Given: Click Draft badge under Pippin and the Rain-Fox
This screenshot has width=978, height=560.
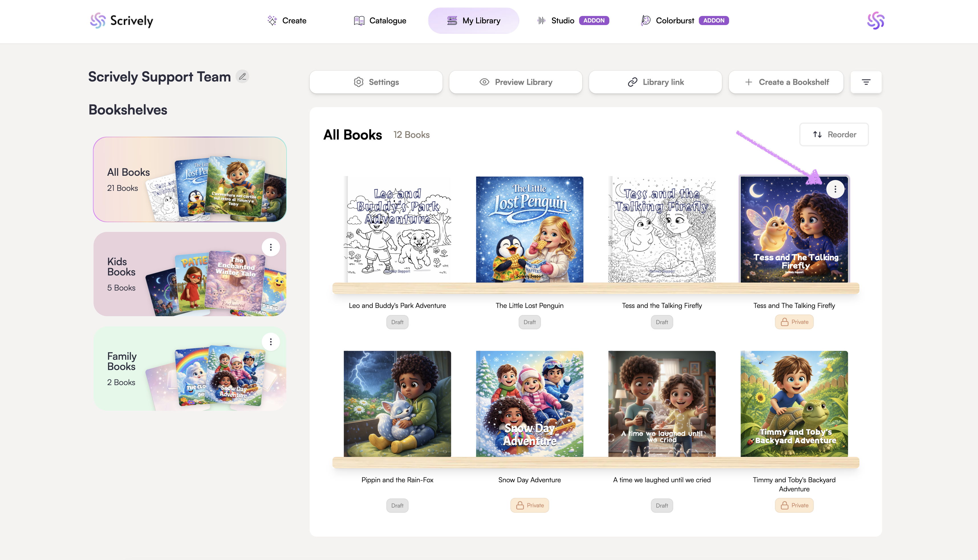Looking at the screenshot, I should [x=397, y=505].
